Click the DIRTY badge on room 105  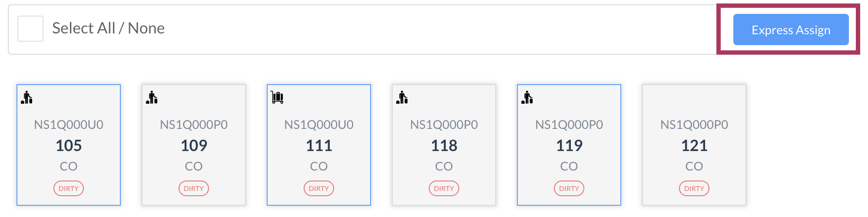coord(69,188)
